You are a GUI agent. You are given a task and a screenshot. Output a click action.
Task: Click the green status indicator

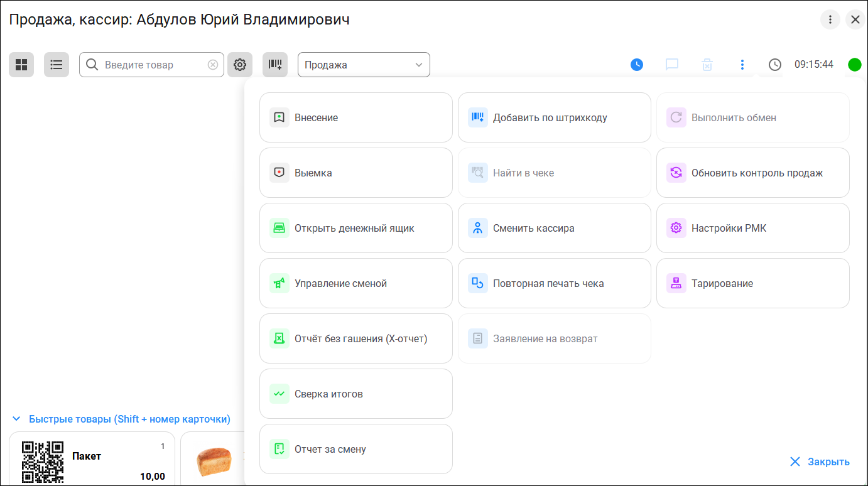[x=854, y=65]
